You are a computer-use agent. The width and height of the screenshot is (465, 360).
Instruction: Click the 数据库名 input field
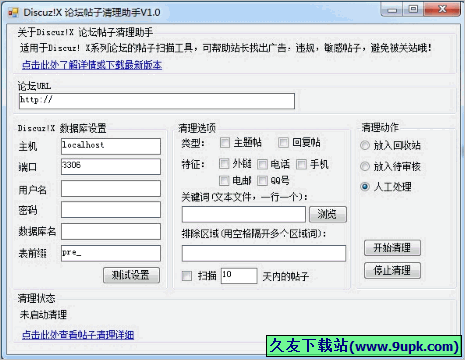pos(111,232)
